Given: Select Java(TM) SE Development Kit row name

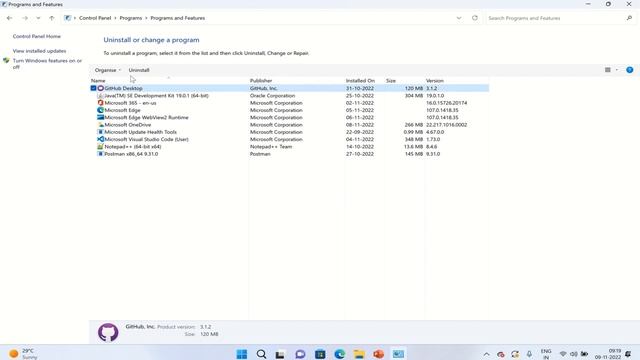Looking at the screenshot, I should coord(157,96).
